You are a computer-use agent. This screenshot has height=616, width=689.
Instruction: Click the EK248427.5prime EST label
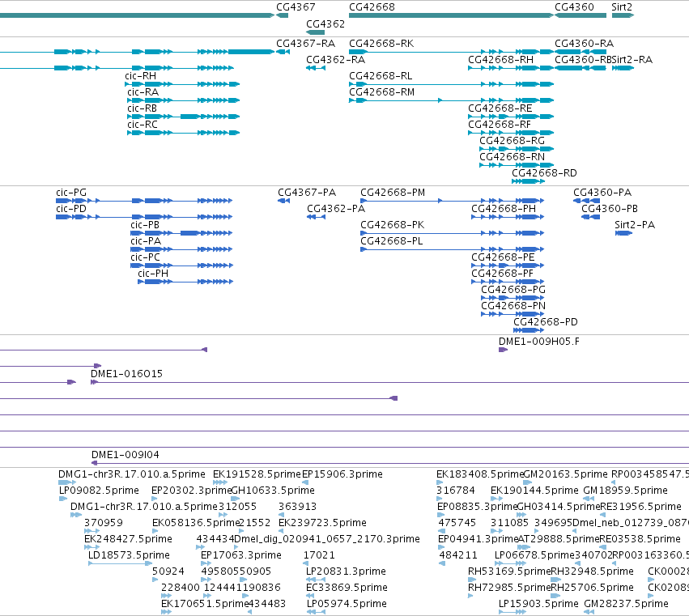(x=128, y=539)
